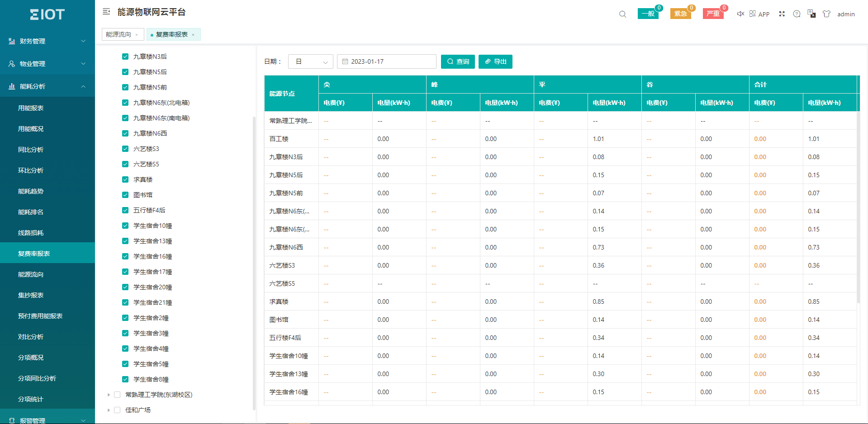This screenshot has width=868, height=424.
Task: Select 学生宿舍8幢 in the tree
Action: pyautogui.click(x=151, y=379)
